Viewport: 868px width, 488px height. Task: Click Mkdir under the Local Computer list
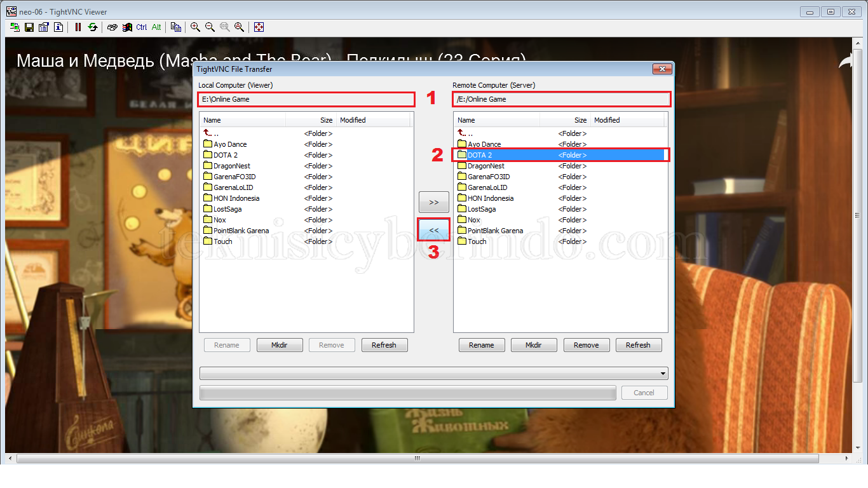point(280,345)
